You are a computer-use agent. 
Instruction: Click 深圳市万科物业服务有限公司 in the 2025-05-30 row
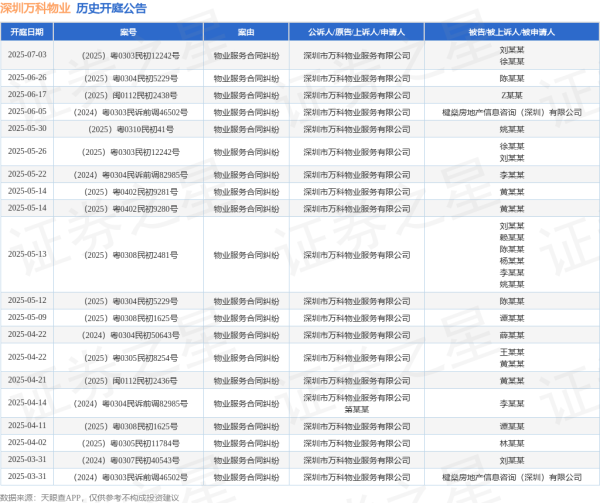[x=357, y=129]
